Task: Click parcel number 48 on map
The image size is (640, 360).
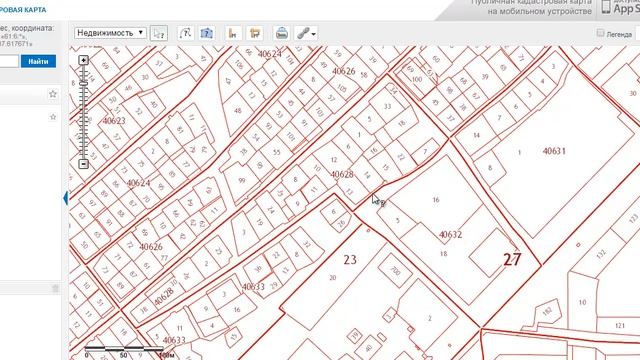Action: click(x=238, y=110)
